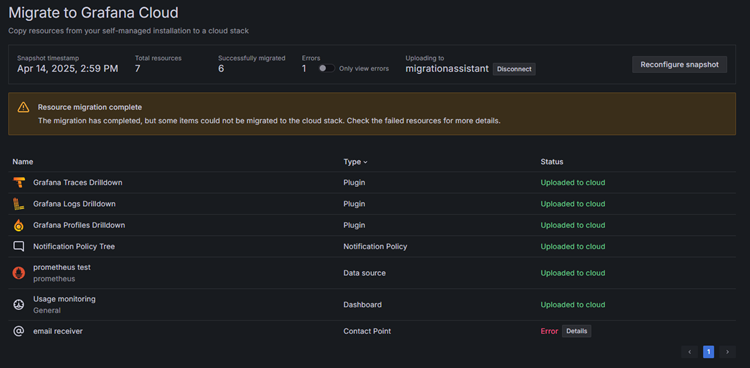Click the prometheus test data source icon
The height and width of the screenshot is (368, 750).
pos(19,273)
